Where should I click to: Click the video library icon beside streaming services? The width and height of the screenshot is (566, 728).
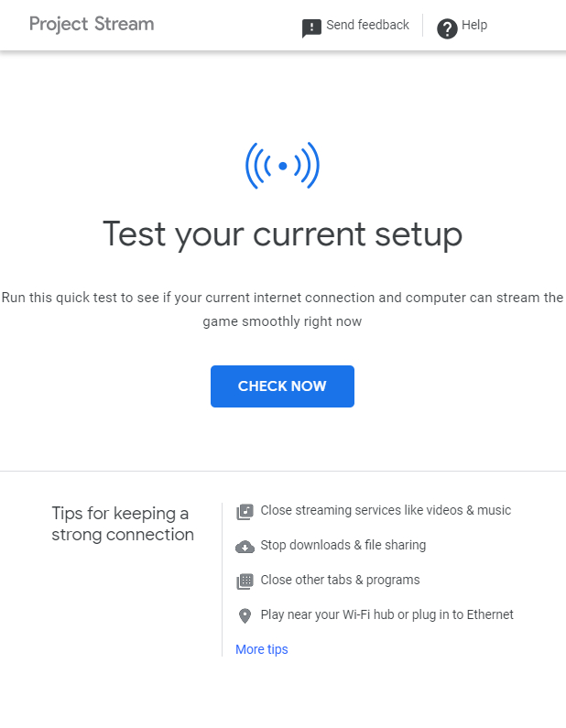coord(245,512)
